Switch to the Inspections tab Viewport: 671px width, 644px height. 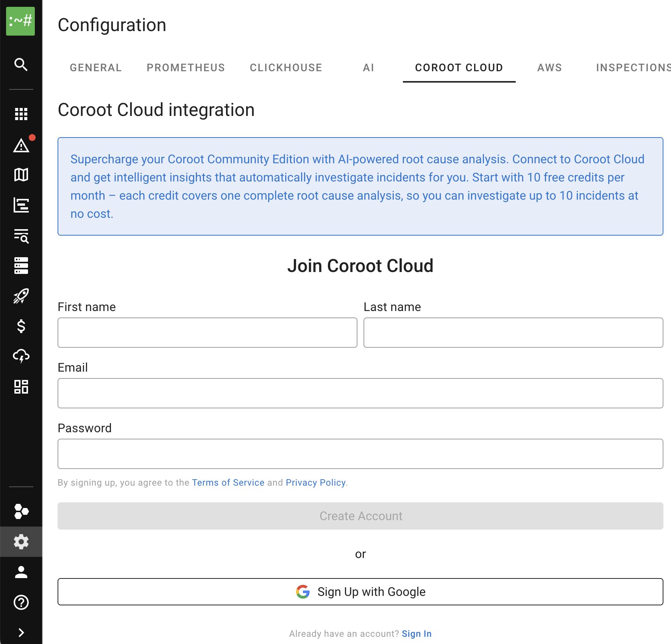[633, 68]
